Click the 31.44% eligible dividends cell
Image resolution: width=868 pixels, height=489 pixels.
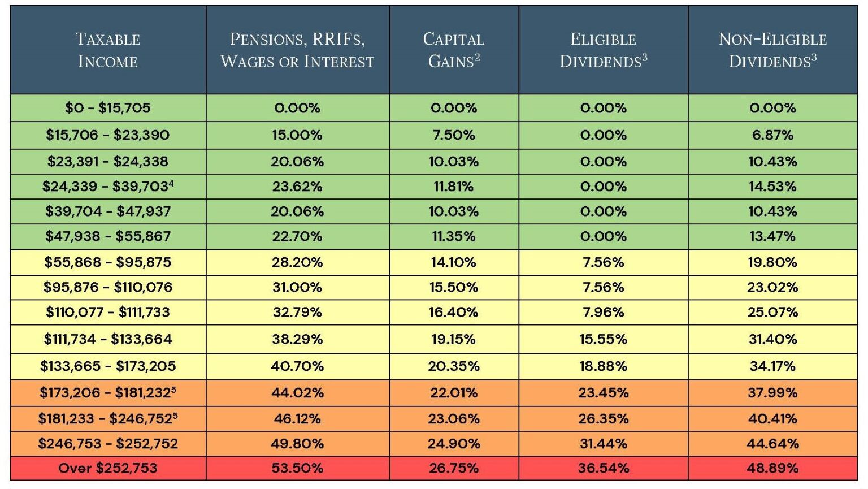coord(603,444)
